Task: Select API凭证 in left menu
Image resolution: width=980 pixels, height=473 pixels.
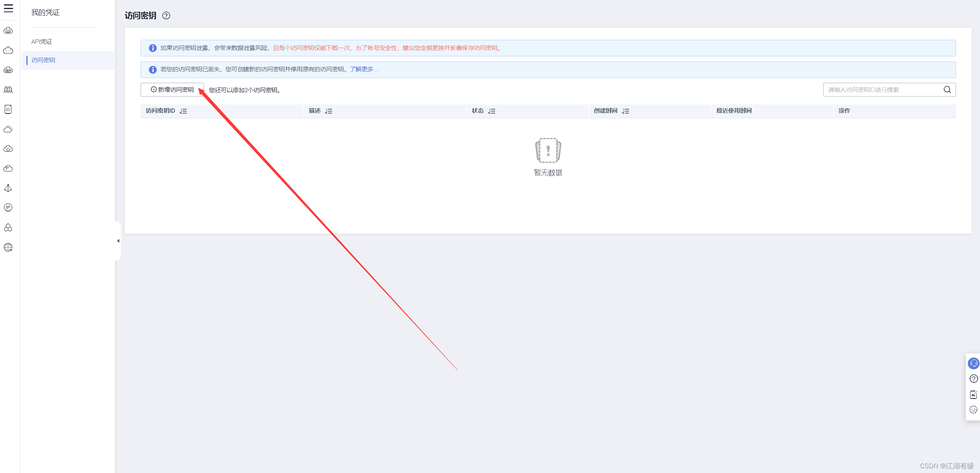Action: (x=42, y=42)
